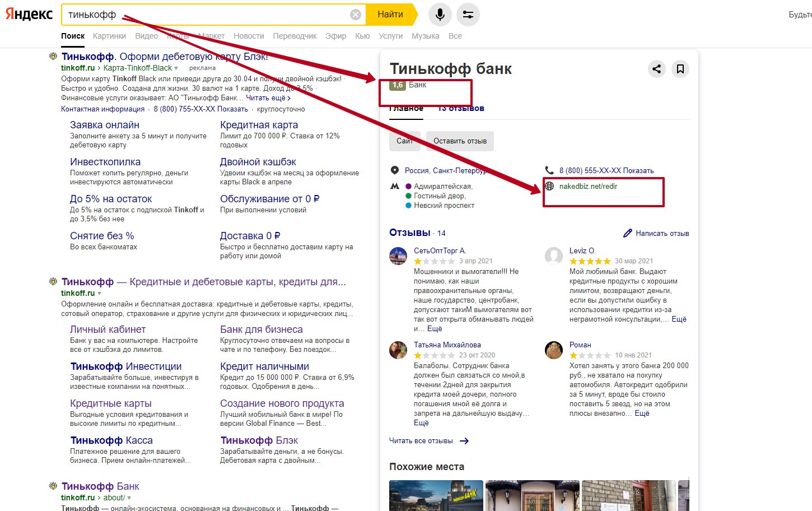Click the Сайт button
Image resolution: width=812 pixels, height=511 pixels.
[x=404, y=141]
